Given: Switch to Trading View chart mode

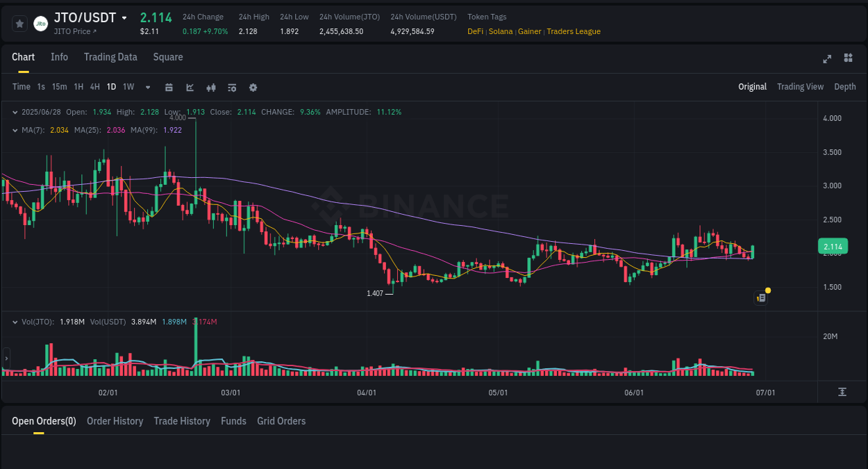Looking at the screenshot, I should 800,87.
